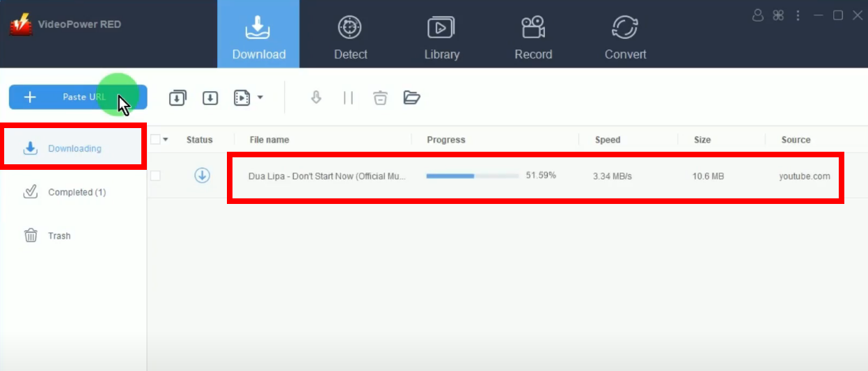Click the Paste URL button

pos(78,97)
